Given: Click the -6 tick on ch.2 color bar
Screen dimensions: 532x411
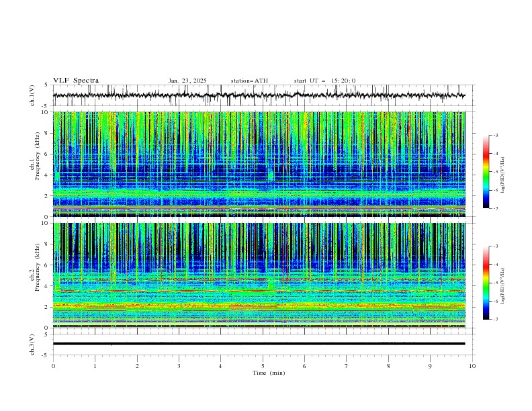Looking at the screenshot, I should click(495, 301).
